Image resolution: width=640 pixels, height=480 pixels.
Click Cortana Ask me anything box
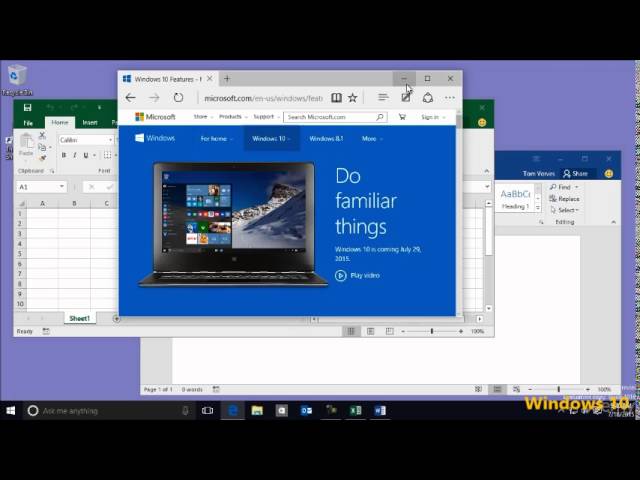108,411
